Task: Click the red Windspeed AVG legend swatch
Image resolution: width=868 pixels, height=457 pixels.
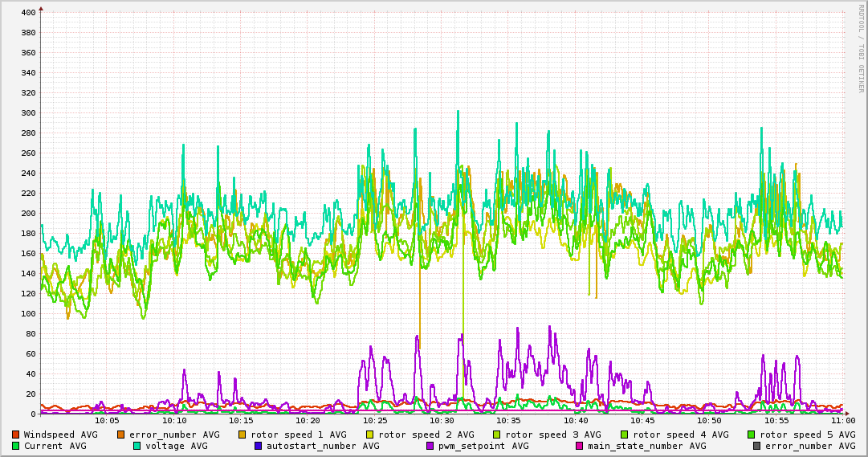Action: click(16, 435)
